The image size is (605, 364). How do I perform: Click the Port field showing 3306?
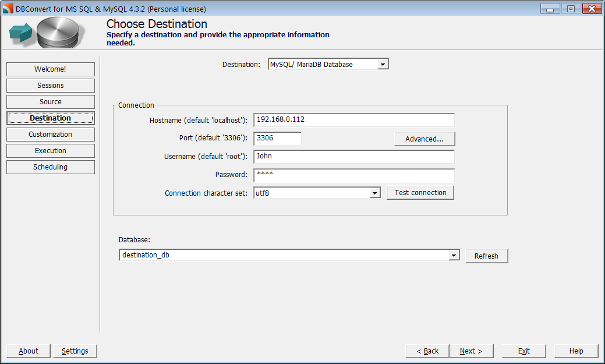[x=277, y=138]
